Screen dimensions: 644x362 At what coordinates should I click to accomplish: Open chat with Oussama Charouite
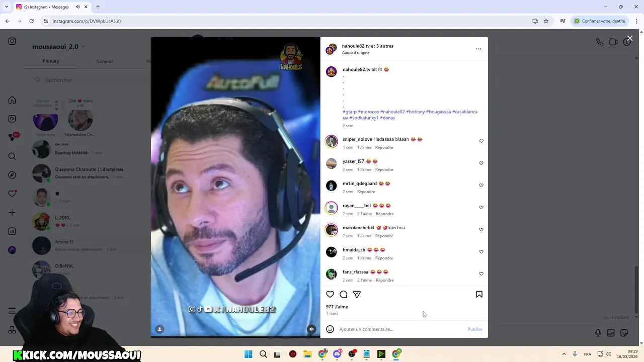pyautogui.click(x=88, y=173)
